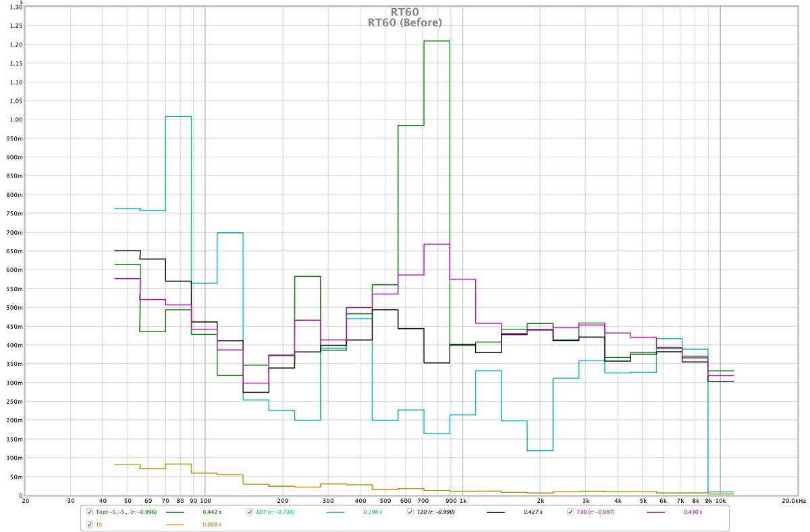Click the black T20 line swatch
The width and height of the screenshot is (810, 532).
(x=495, y=512)
